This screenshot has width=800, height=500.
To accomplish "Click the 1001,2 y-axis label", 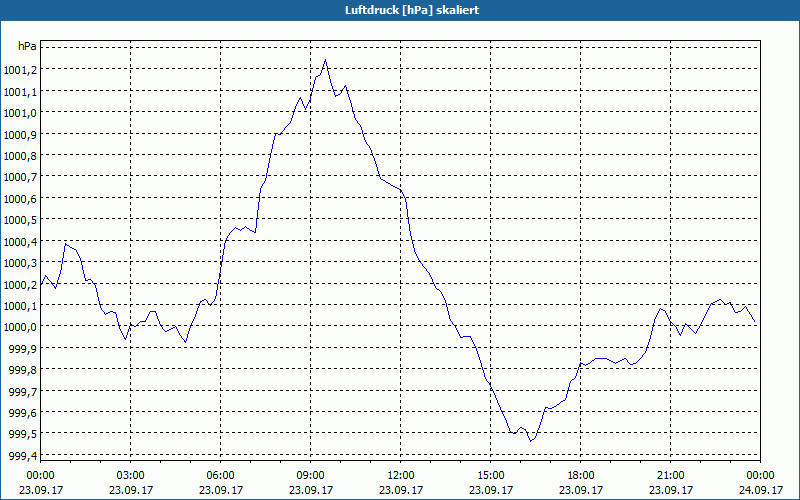I will [x=20, y=70].
